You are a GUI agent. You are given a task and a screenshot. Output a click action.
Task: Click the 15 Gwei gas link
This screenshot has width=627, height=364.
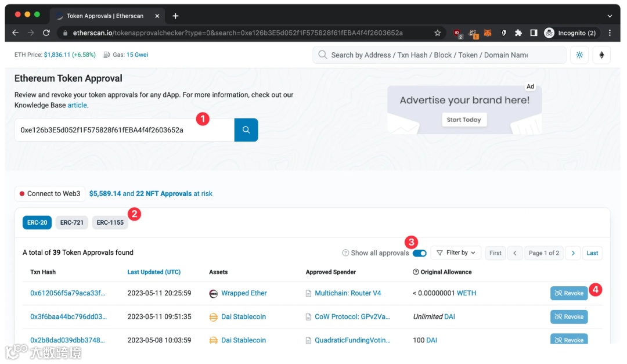tap(137, 55)
